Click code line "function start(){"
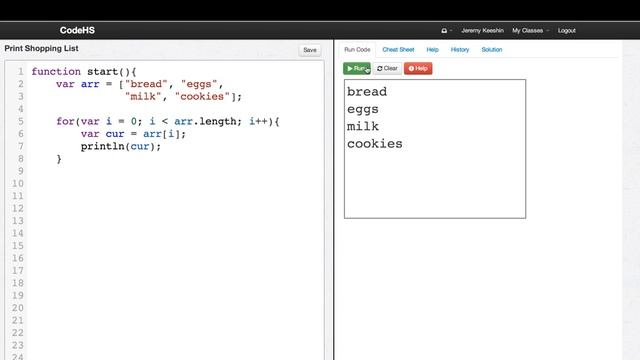This screenshot has height=360, width=640. (x=84, y=71)
